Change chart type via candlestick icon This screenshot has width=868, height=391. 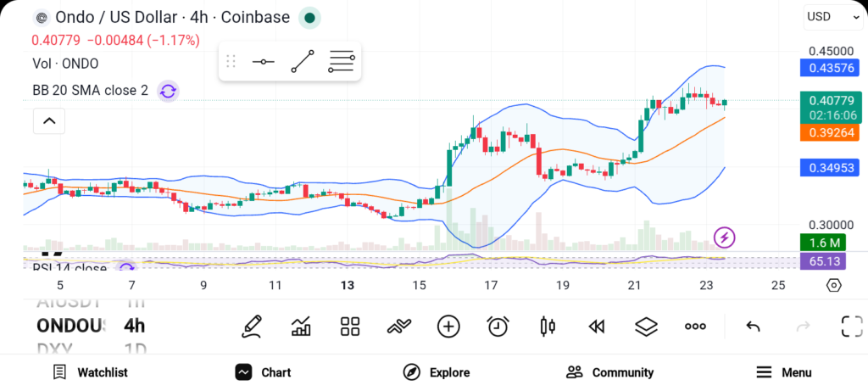point(547,327)
